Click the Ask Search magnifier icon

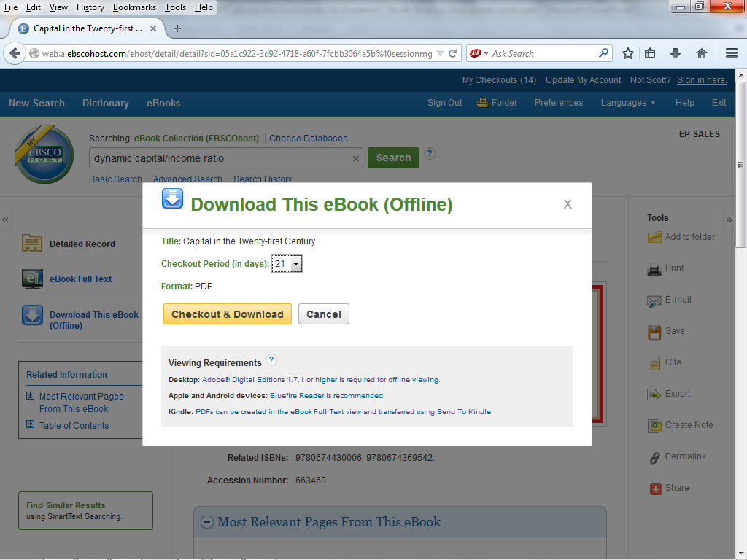(x=603, y=52)
